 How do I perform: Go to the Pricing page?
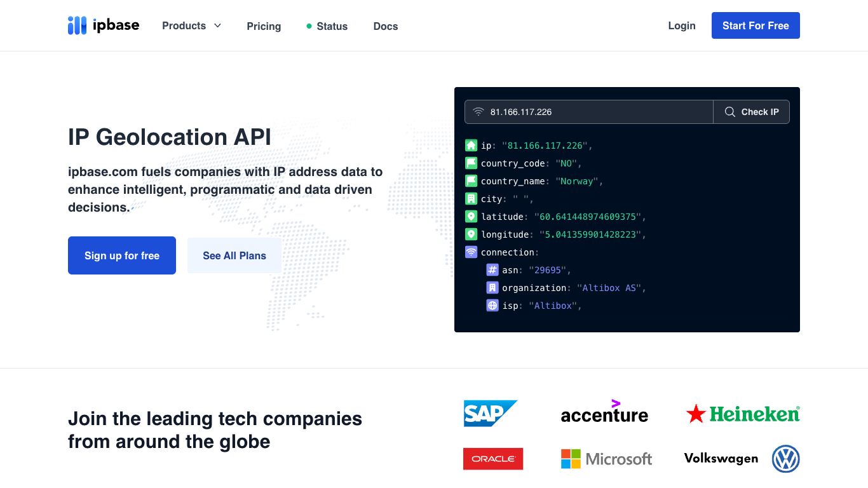pos(264,26)
